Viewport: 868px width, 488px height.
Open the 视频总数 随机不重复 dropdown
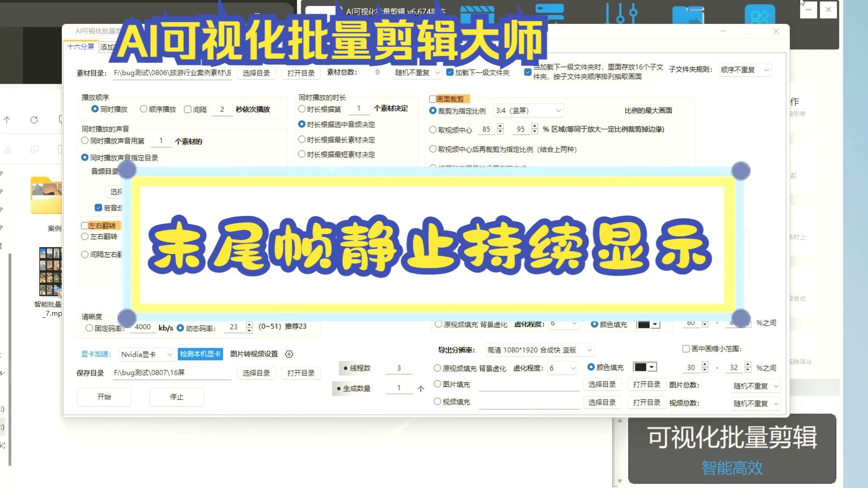[x=756, y=404]
